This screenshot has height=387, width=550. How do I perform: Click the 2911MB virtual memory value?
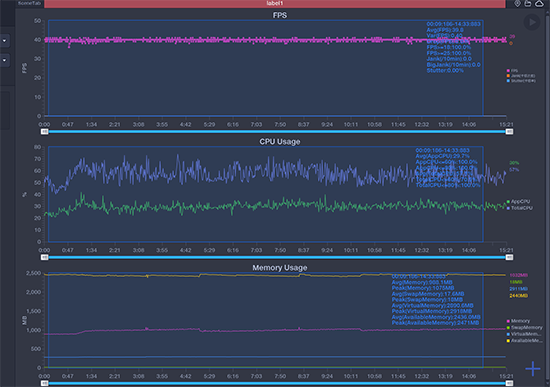point(518,289)
